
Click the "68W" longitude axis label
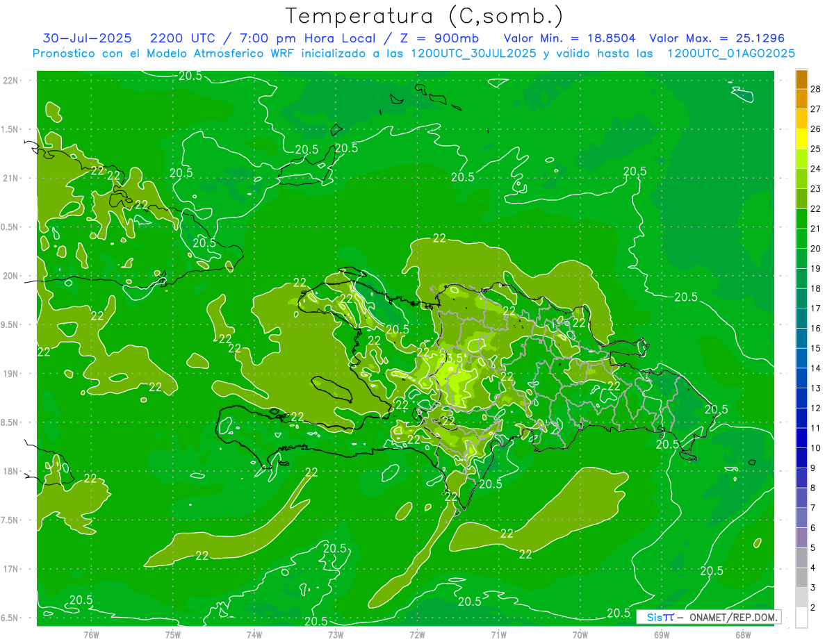(743, 635)
